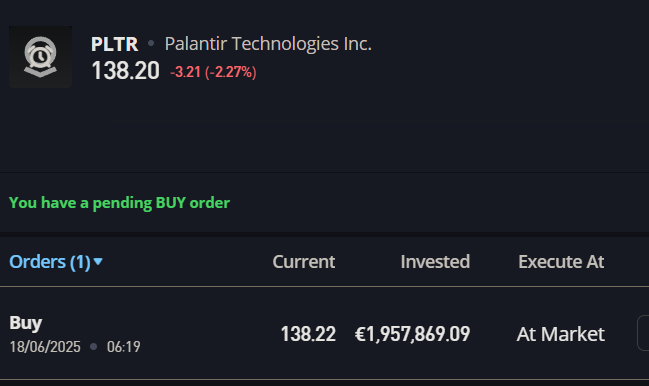Click the -3.21 (-2.27%) price change

click(214, 72)
